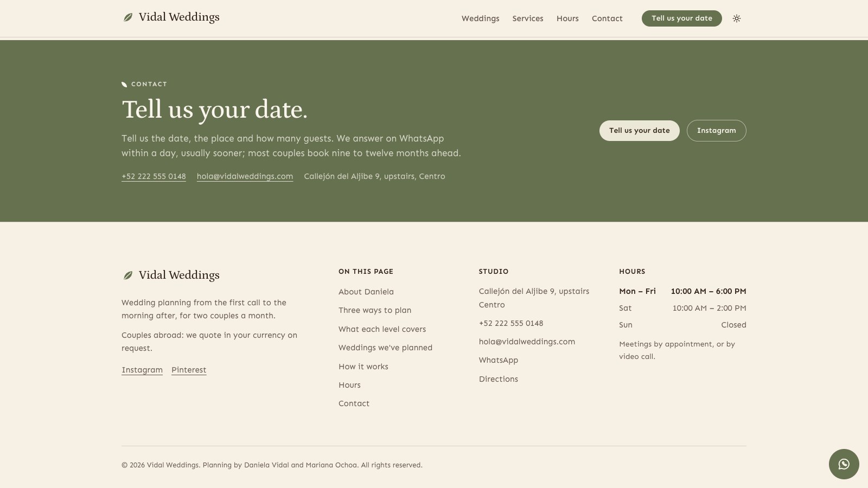Click the Saturday hours '10:00 AM – 2:00 PM'
Screen dimensions: 868x488
click(710, 308)
